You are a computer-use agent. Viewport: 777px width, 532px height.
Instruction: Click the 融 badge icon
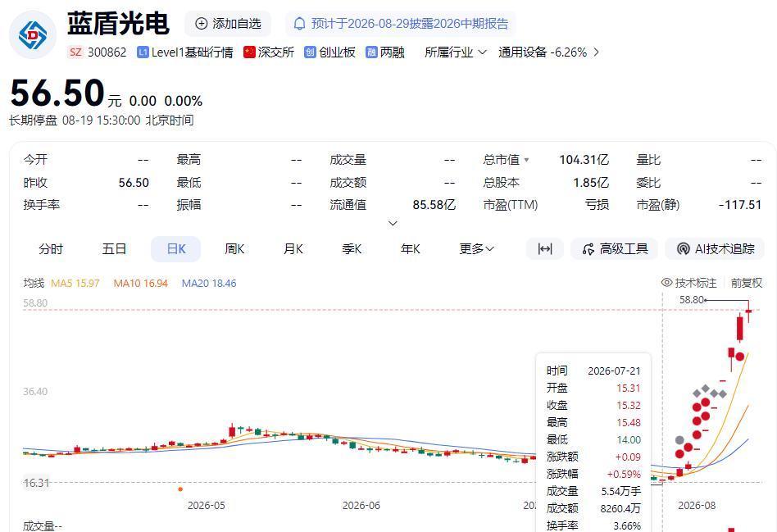coord(371,52)
